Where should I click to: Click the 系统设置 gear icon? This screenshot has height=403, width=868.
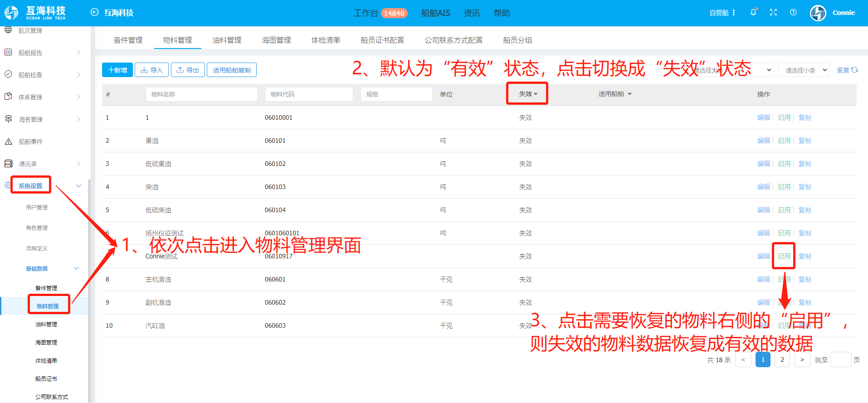(8, 185)
